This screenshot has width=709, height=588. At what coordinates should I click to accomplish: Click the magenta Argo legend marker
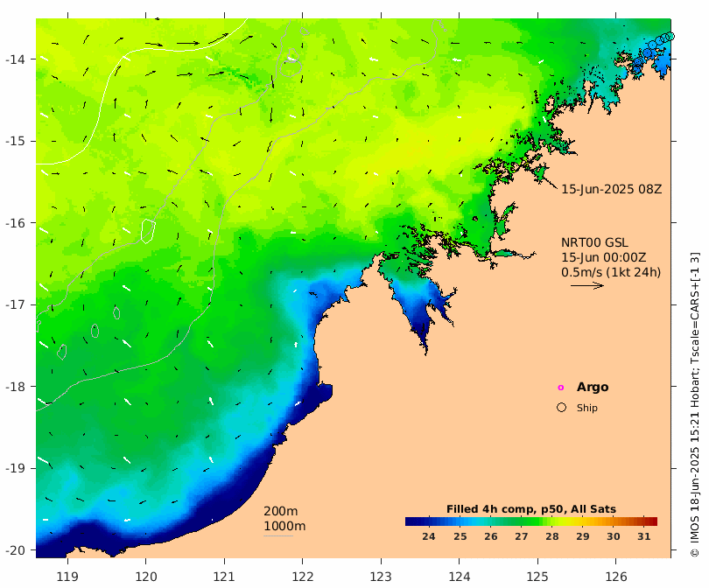point(561,388)
